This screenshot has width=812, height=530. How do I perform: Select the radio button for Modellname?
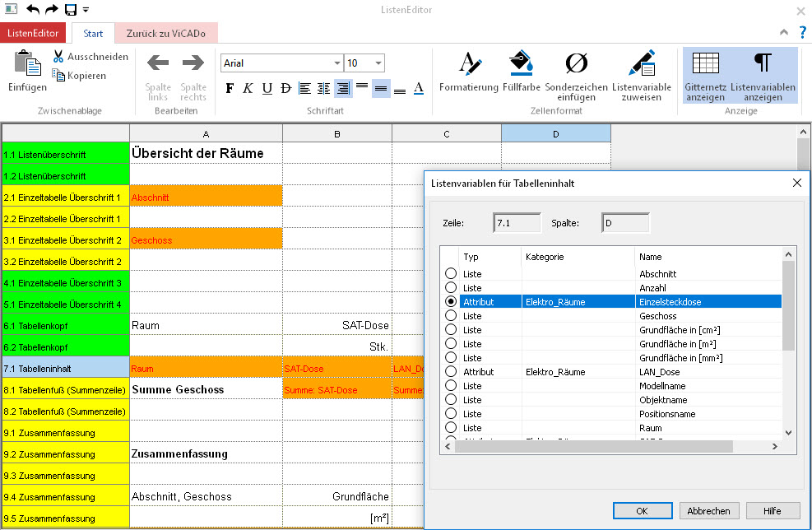pos(451,385)
